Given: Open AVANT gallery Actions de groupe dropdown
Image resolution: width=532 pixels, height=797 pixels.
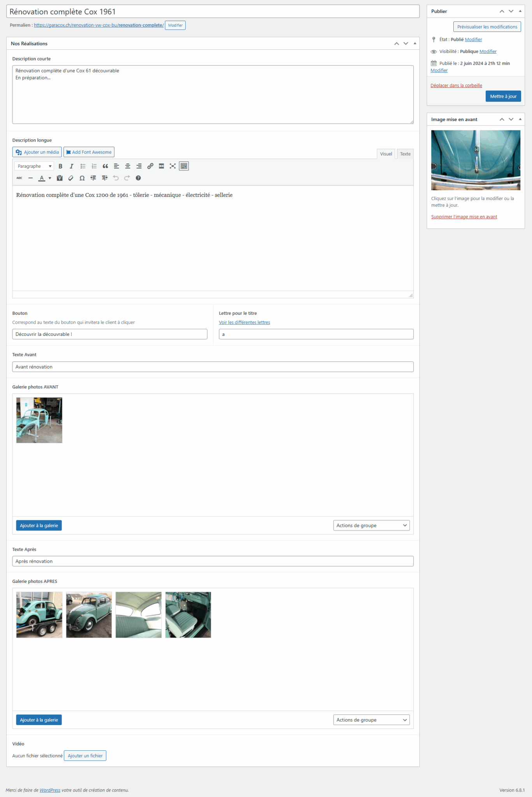Looking at the screenshot, I should [x=371, y=525].
